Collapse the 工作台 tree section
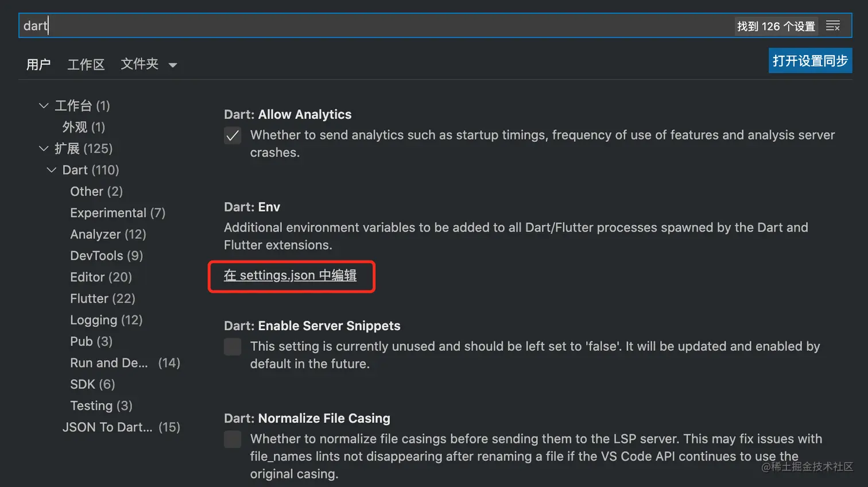 [44, 106]
